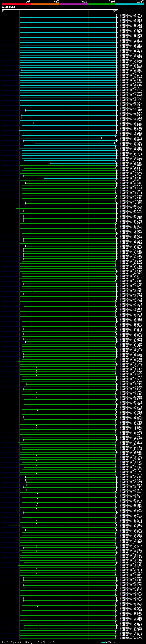Select label UniRef100_A0C8S6
Image resolution: width=146 pixels, height=644 pixels.
[x=131, y=565]
